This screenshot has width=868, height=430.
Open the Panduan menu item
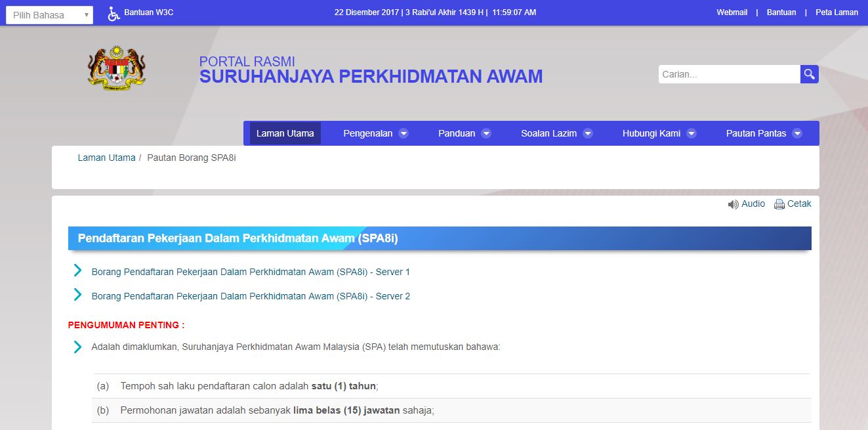pyautogui.click(x=457, y=133)
